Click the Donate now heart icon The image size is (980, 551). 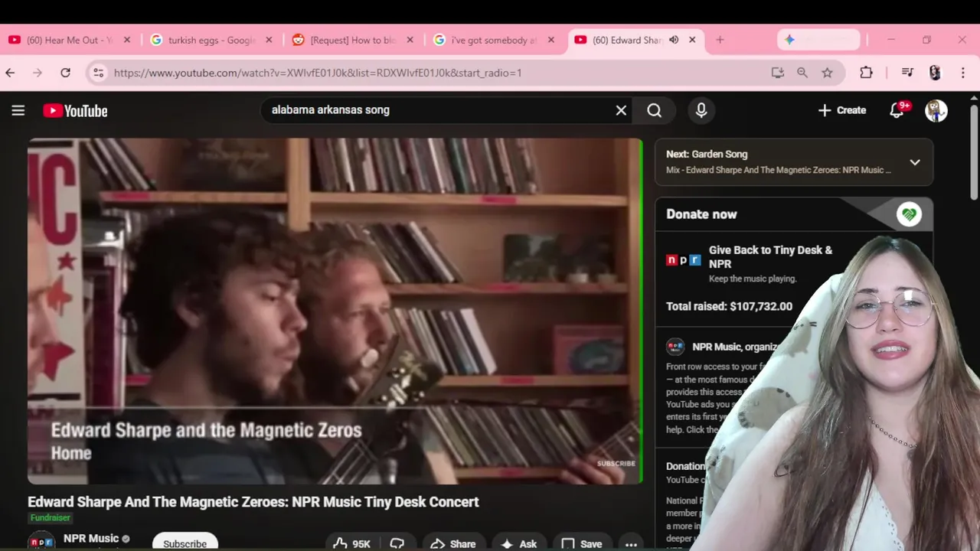910,214
